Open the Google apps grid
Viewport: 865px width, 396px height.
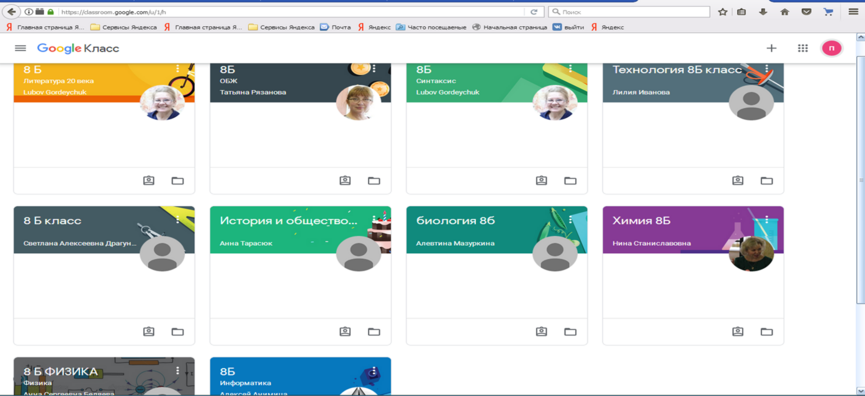[x=803, y=49]
